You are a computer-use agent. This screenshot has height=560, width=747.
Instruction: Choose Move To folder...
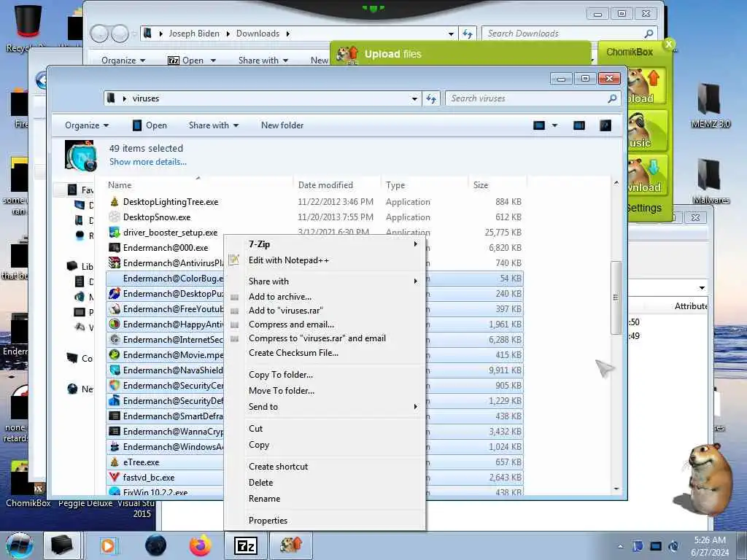(324, 391)
